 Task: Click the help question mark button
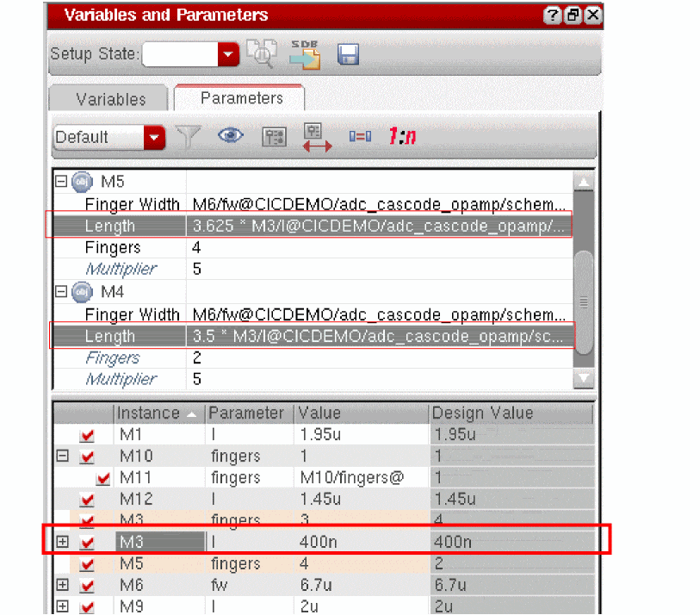click(x=552, y=16)
